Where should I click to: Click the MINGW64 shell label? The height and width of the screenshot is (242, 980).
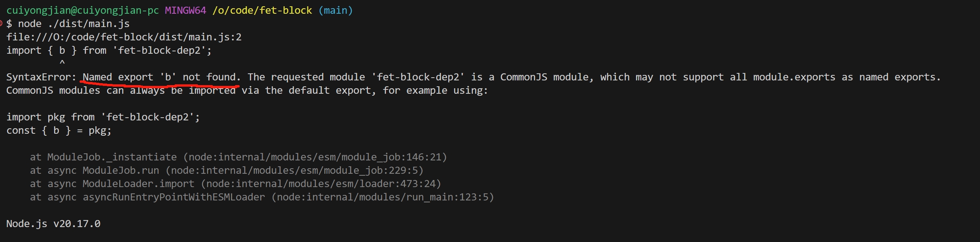coord(185,11)
